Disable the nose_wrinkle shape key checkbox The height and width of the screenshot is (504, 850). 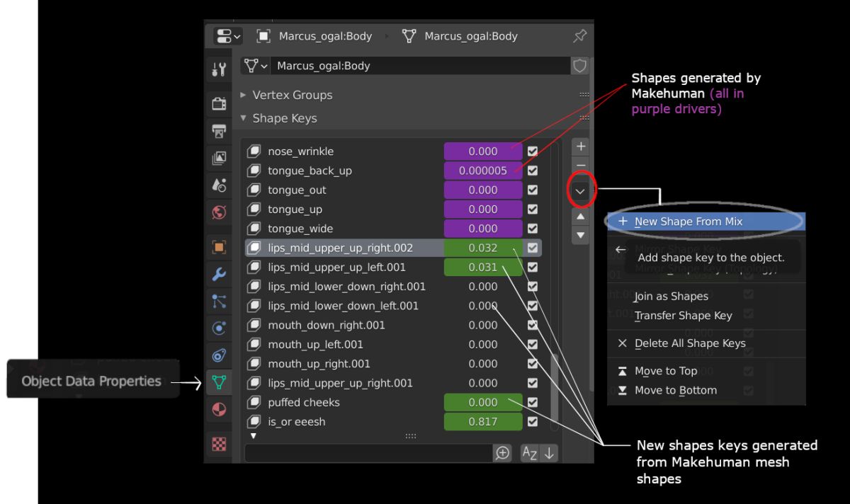point(533,151)
